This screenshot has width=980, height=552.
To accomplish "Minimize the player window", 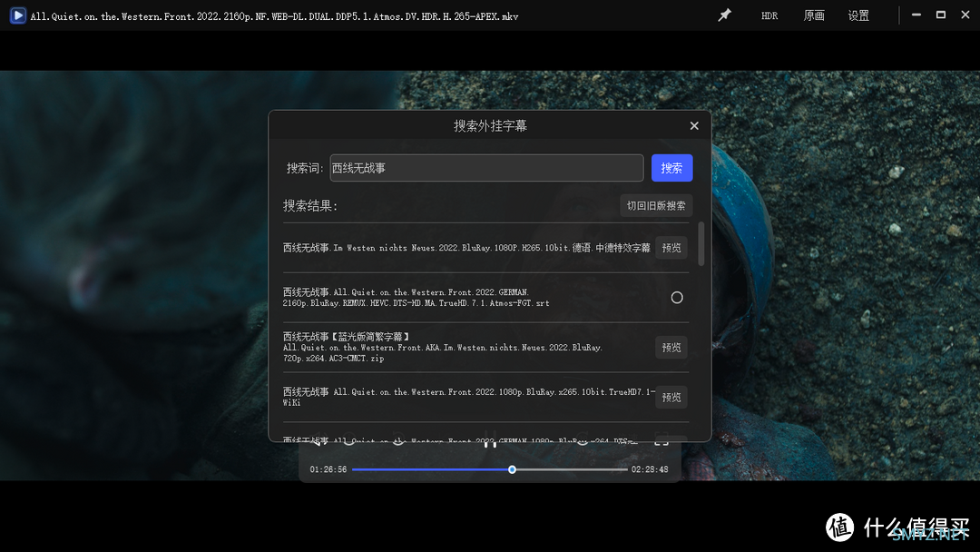I will point(916,15).
